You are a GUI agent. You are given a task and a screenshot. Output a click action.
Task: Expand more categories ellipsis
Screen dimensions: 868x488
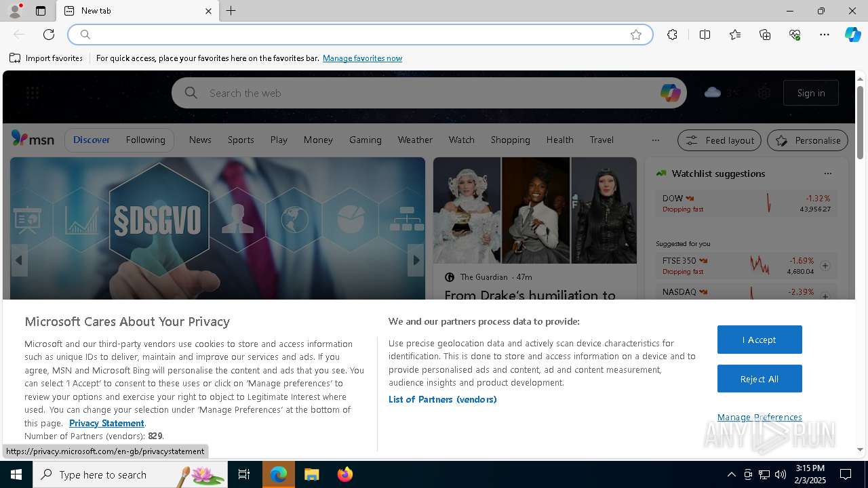pos(655,140)
